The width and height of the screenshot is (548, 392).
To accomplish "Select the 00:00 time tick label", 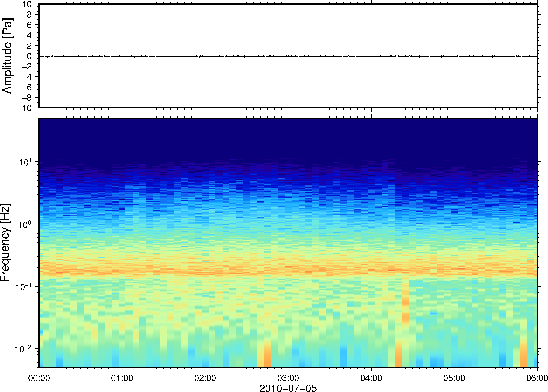I will pyautogui.click(x=39, y=378).
